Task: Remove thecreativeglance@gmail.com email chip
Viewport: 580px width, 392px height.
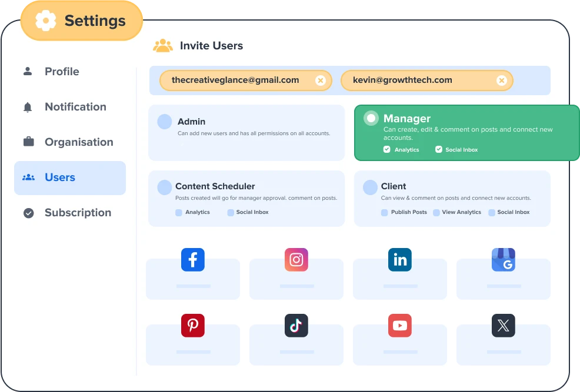Action: (x=320, y=81)
